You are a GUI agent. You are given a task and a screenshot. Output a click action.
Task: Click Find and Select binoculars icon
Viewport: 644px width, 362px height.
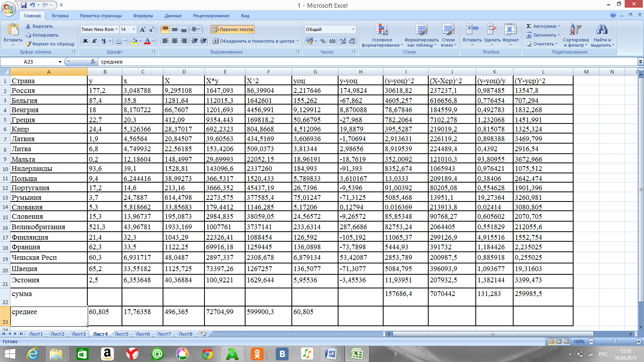602,30
